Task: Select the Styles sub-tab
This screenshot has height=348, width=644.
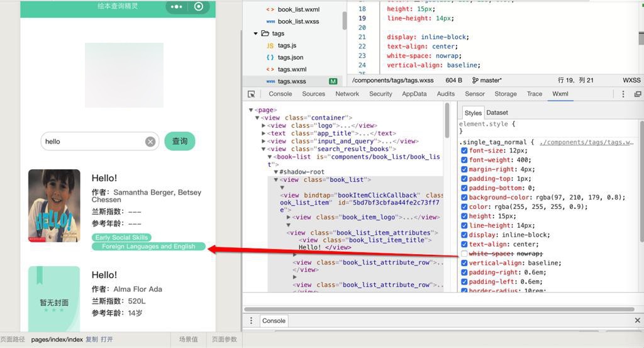Action: [473, 113]
